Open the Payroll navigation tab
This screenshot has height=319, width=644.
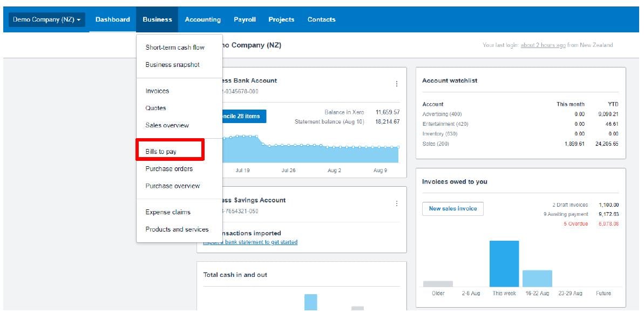(x=245, y=19)
